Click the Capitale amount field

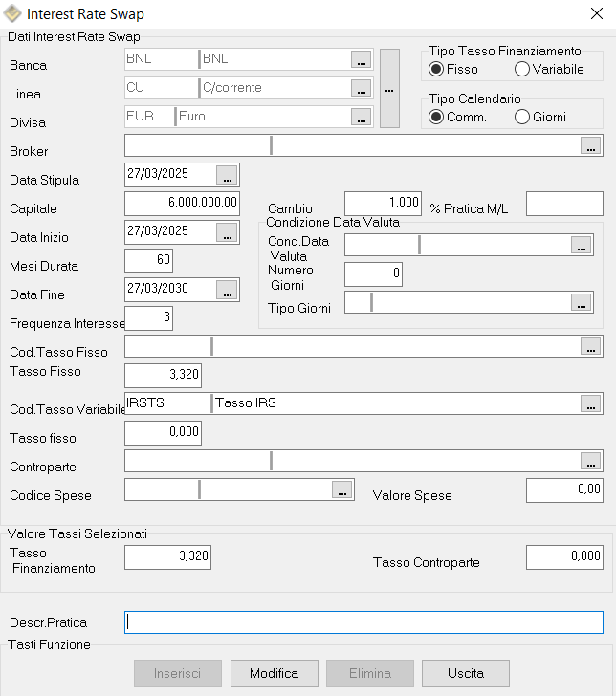(182, 204)
